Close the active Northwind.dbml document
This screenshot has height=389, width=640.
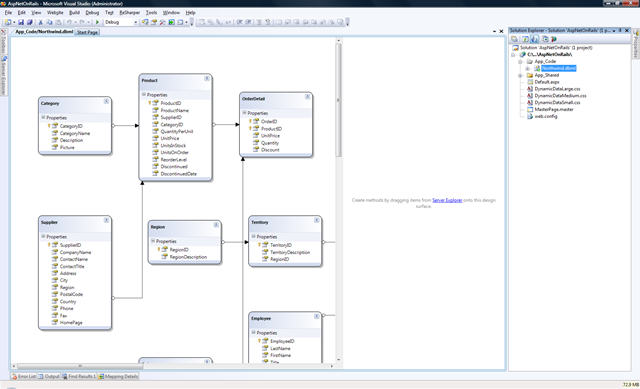click(501, 31)
